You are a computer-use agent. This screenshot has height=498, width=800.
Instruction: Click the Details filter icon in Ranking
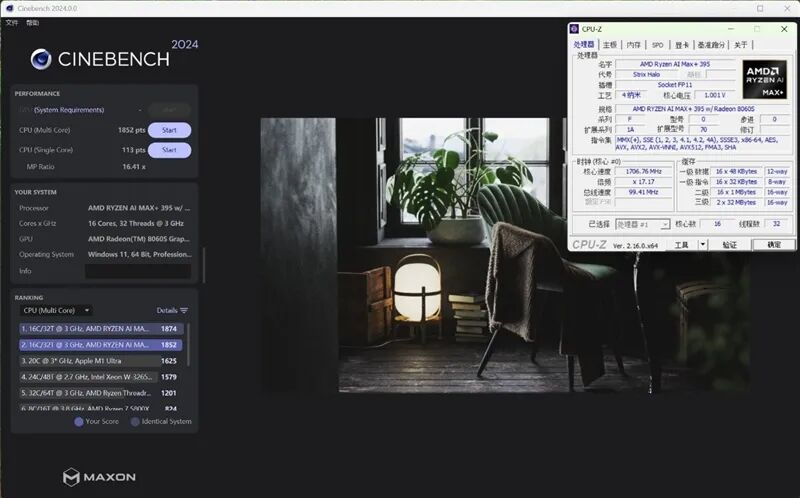pos(184,310)
